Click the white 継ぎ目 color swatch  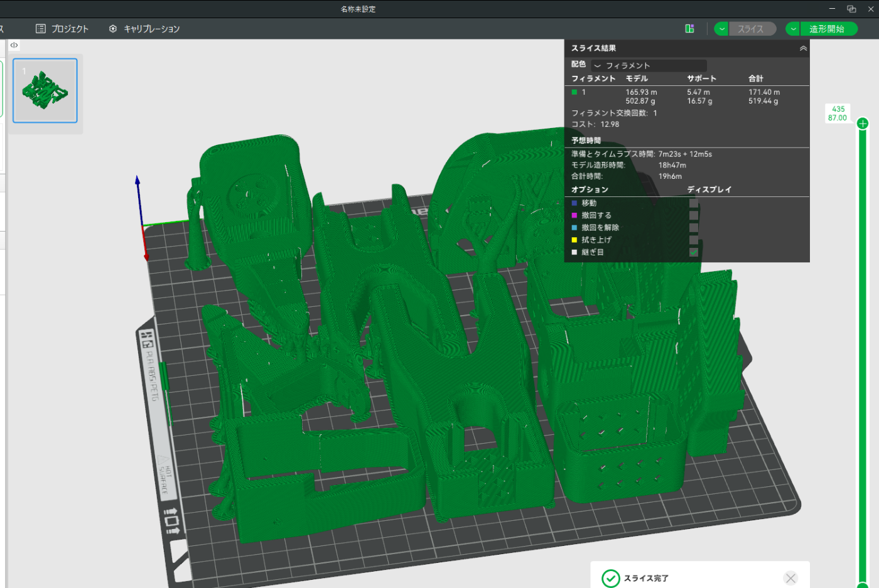point(574,252)
